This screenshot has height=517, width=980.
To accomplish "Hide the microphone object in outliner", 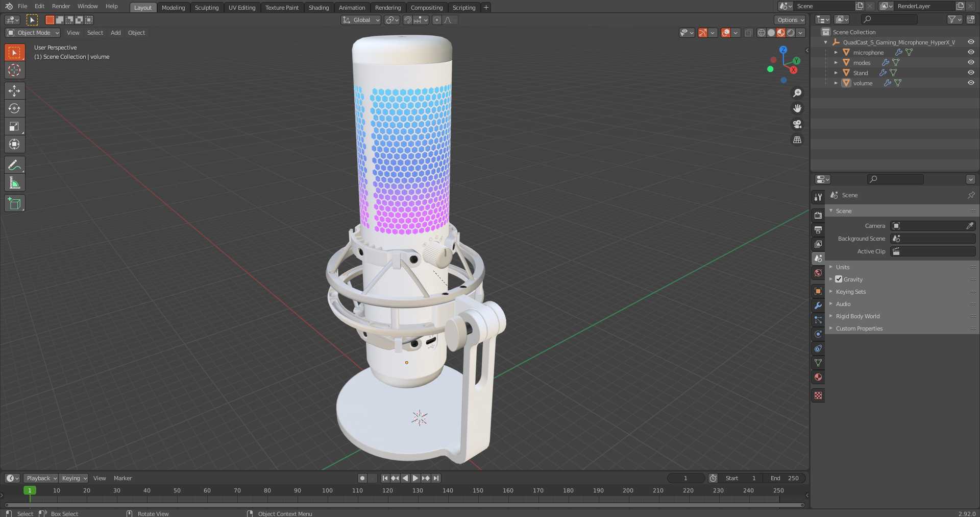I will [971, 52].
